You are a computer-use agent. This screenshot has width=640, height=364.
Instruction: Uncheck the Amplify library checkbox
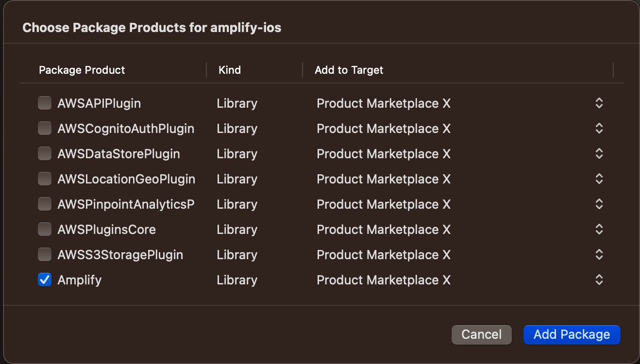click(x=45, y=280)
